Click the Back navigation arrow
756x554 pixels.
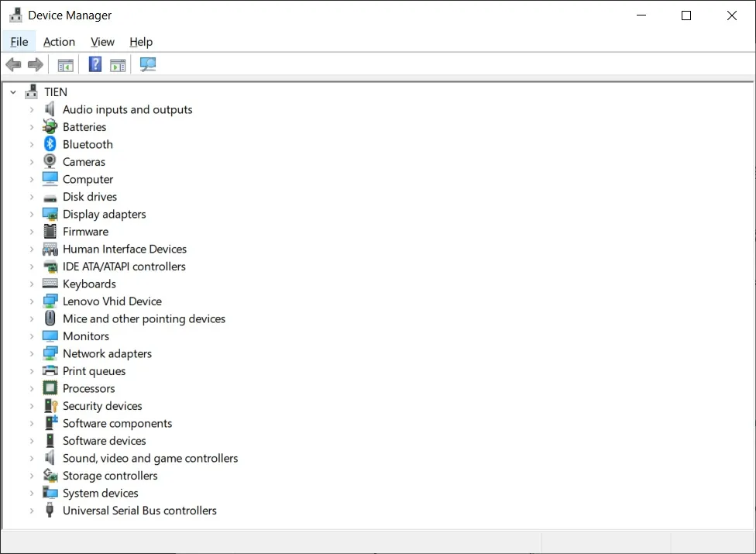point(13,64)
